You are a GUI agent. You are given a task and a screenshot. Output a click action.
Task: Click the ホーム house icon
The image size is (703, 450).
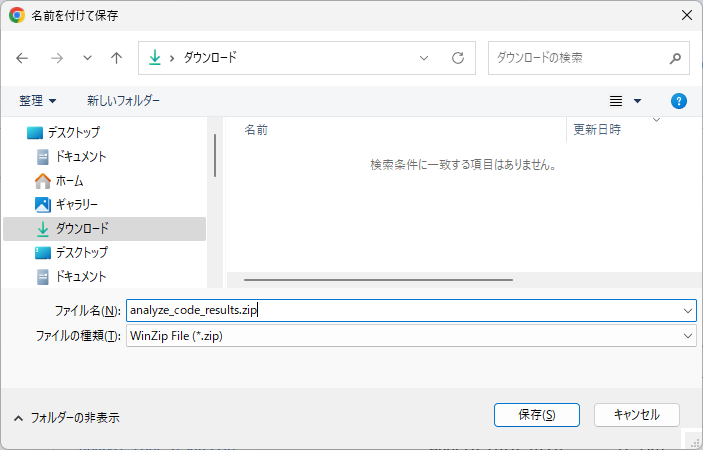click(43, 181)
